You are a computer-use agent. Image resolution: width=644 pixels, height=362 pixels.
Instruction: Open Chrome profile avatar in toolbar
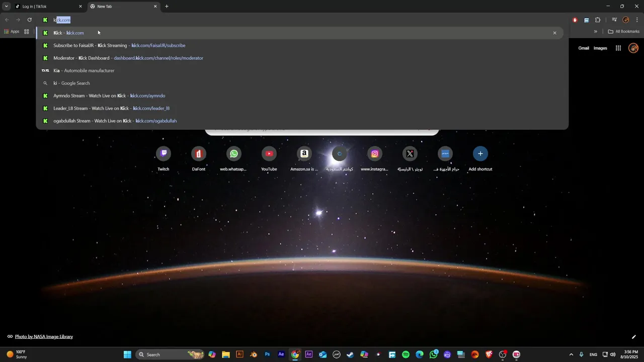626,20
